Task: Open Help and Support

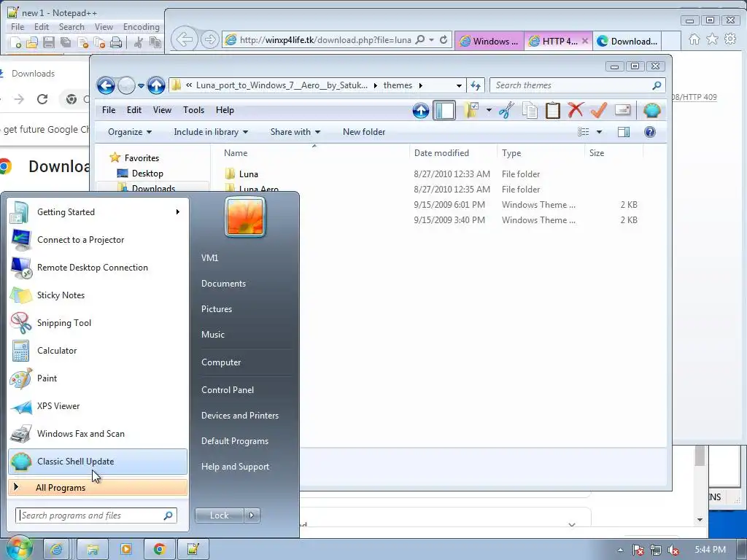Action: [x=235, y=467]
